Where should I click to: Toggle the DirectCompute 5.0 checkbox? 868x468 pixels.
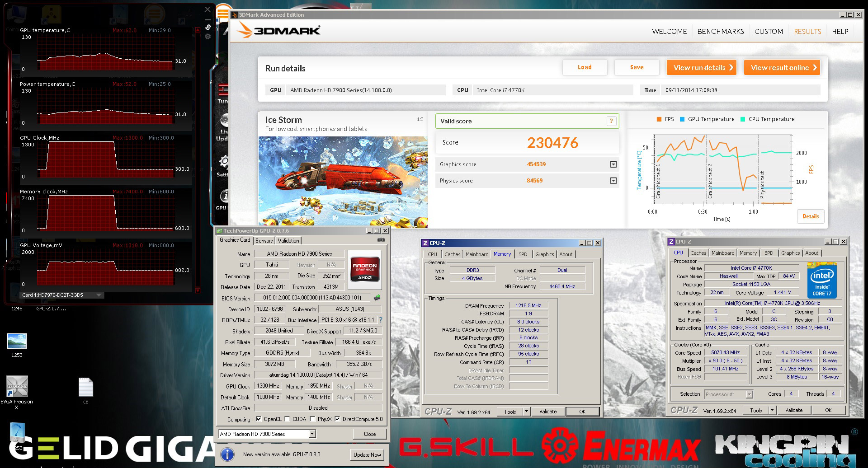[x=337, y=419]
